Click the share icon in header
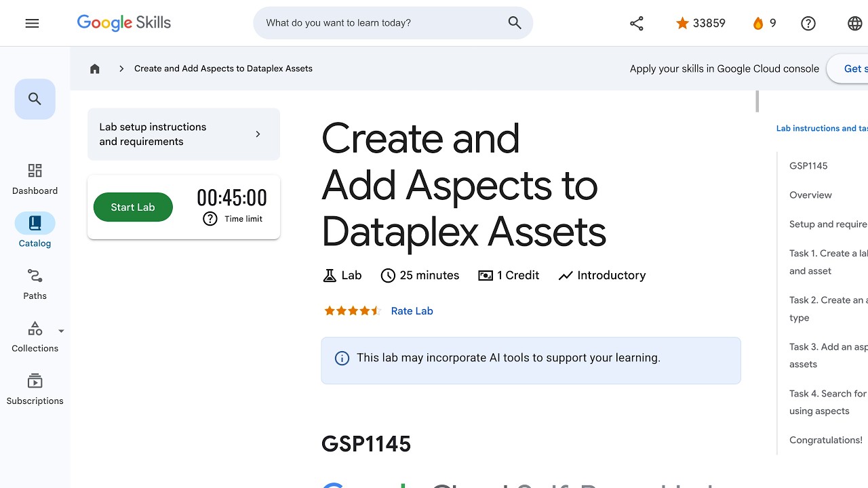Screen dimensions: 868x488 [636, 24]
